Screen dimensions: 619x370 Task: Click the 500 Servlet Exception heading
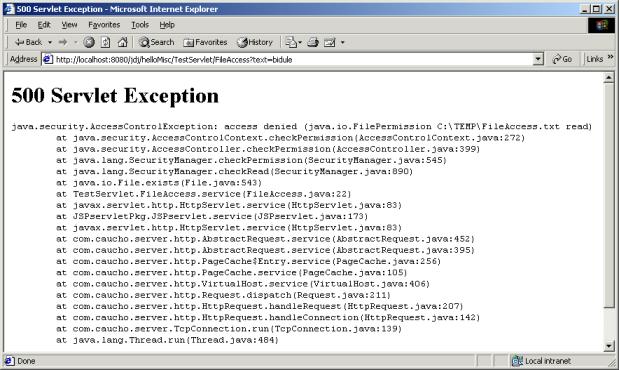tap(115, 96)
